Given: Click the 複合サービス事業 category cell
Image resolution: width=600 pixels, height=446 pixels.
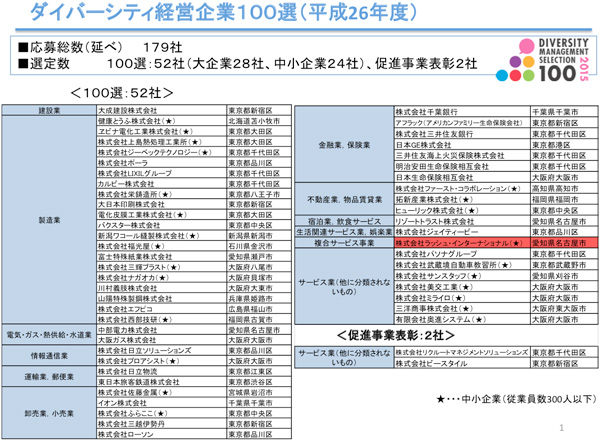Looking at the screenshot, I should point(344,243).
